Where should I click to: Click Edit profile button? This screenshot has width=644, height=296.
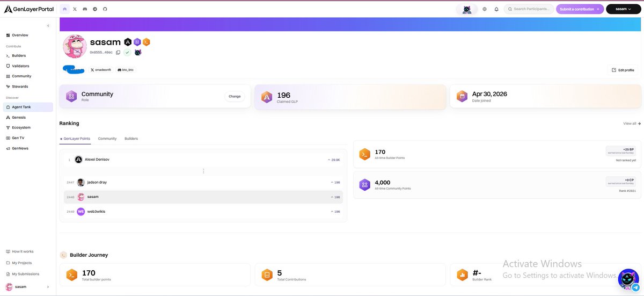tap(623, 70)
